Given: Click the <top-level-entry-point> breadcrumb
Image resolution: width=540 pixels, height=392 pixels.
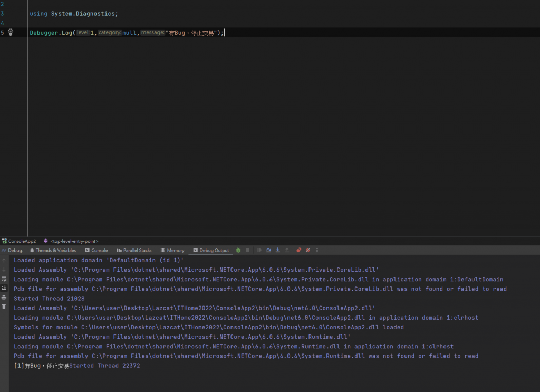Looking at the screenshot, I should point(71,241).
